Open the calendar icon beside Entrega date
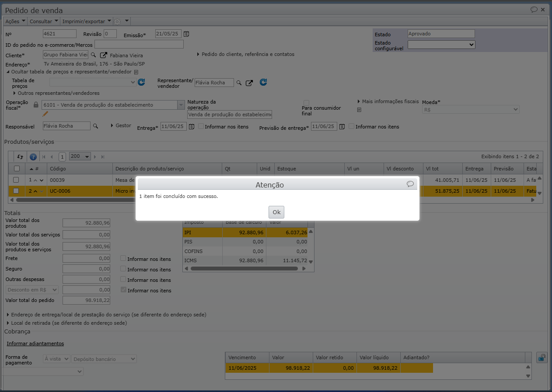This screenshot has width=552, height=392. coord(192,126)
